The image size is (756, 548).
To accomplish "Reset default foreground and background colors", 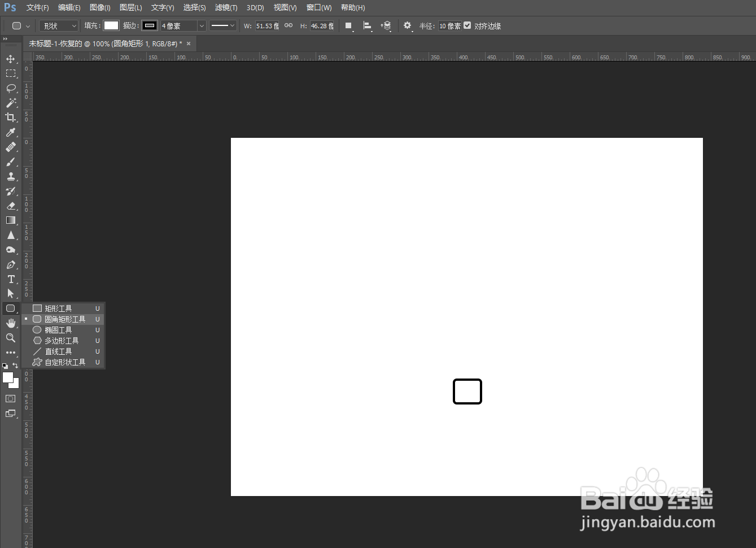I will [5, 366].
